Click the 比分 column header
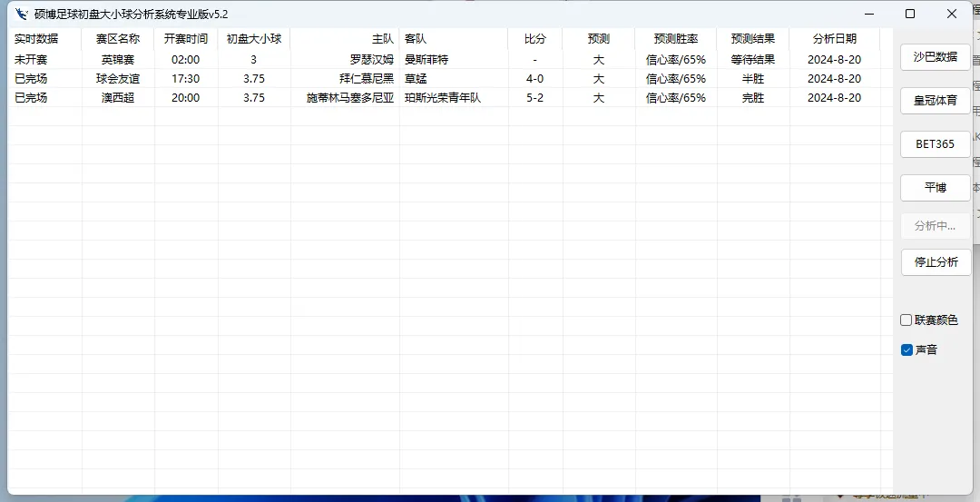Screen dimensions: 980x502 tap(535, 39)
